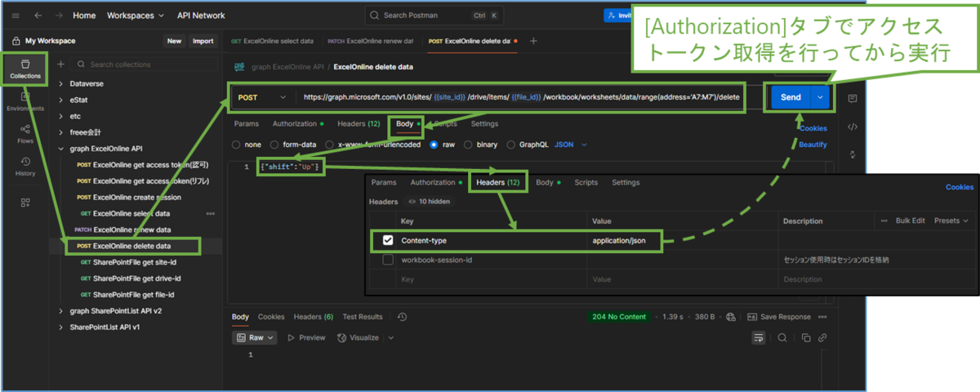This screenshot has height=392, width=980.
Task: Expand the graph SharePointList API v2 collection
Action: (x=60, y=310)
